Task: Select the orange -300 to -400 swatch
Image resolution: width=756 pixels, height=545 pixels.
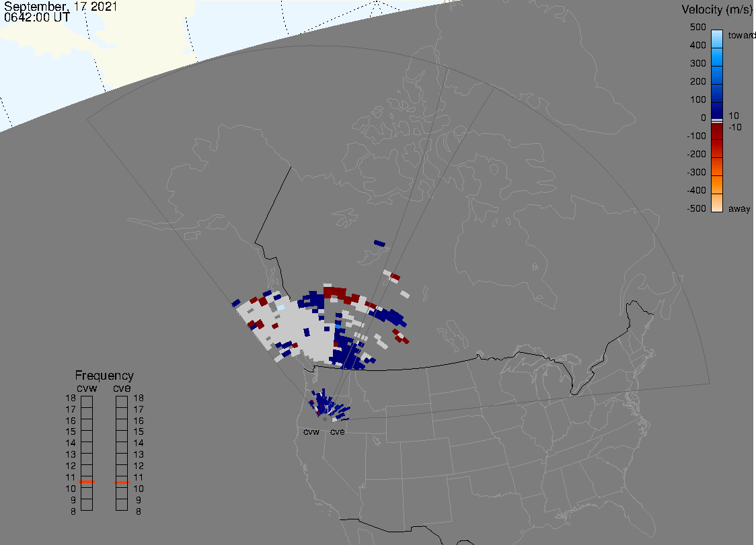Action: click(x=716, y=185)
